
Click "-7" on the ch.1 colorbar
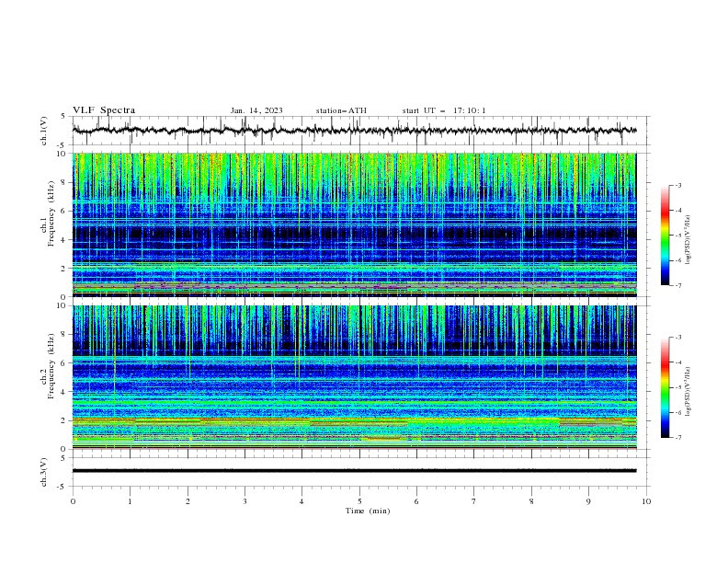[678, 286]
